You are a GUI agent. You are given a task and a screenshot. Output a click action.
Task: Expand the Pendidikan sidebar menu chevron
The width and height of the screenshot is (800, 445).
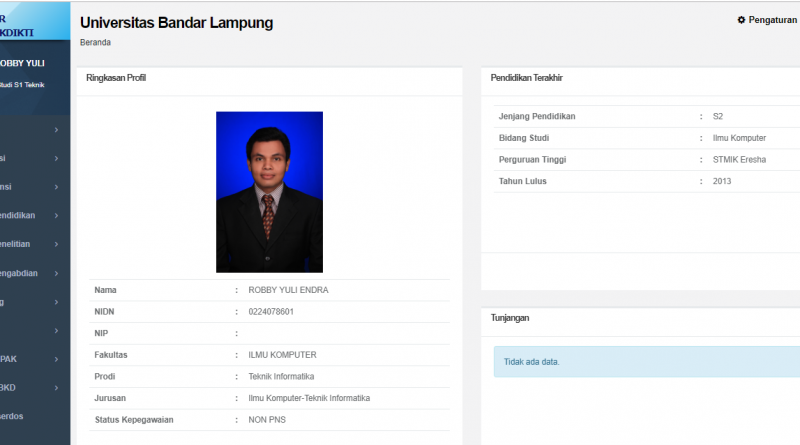(57, 216)
